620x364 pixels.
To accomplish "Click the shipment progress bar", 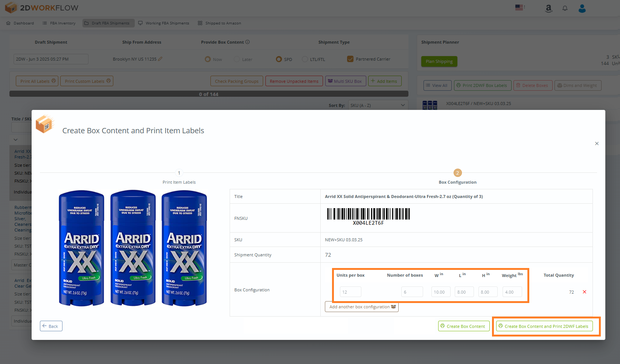I will point(209,94).
